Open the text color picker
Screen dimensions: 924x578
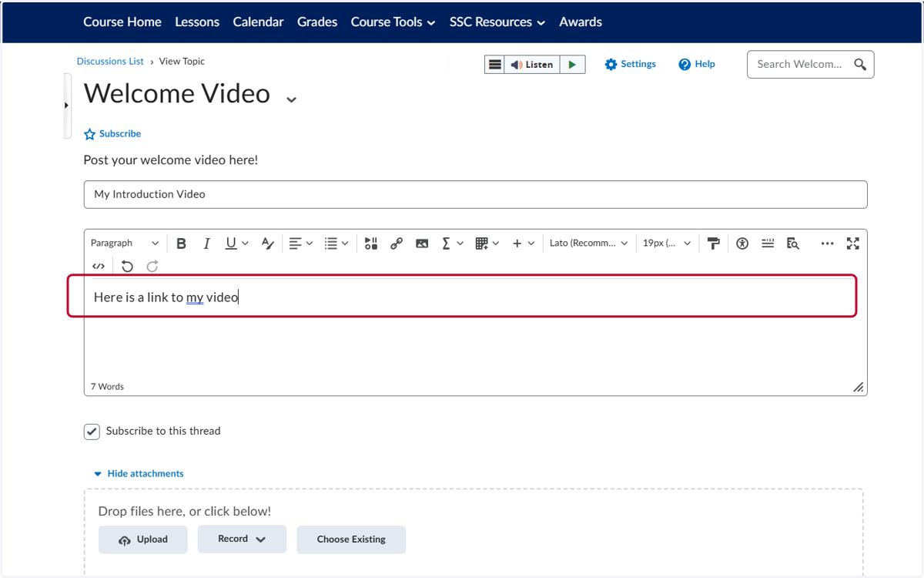pos(267,244)
